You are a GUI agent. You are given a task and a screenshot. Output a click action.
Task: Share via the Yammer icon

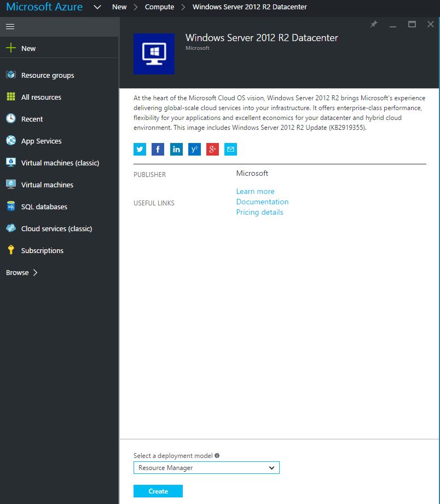coord(194,149)
